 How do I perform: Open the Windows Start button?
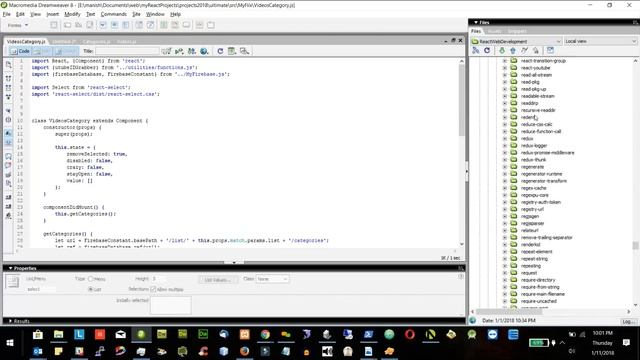(x=10, y=343)
